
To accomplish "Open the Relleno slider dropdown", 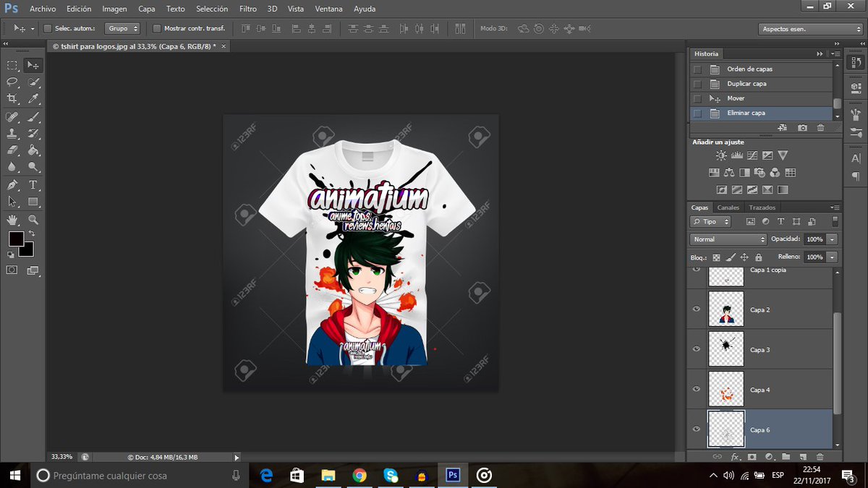I will 833,257.
